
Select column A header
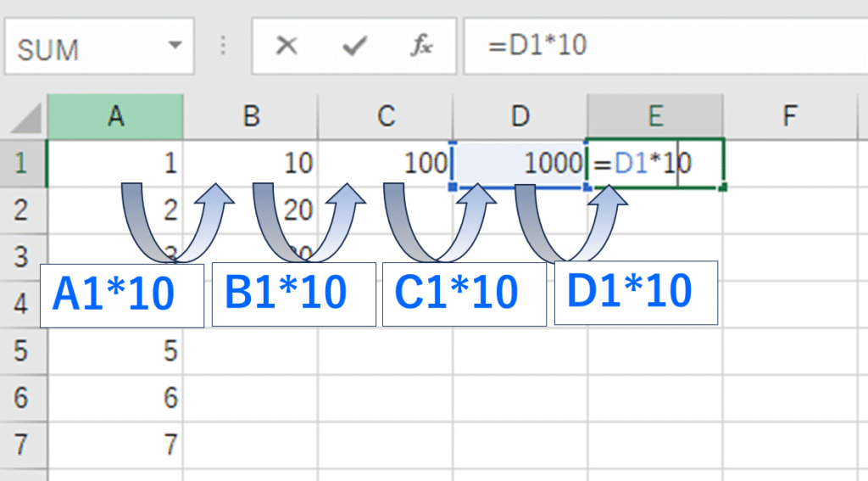115,116
